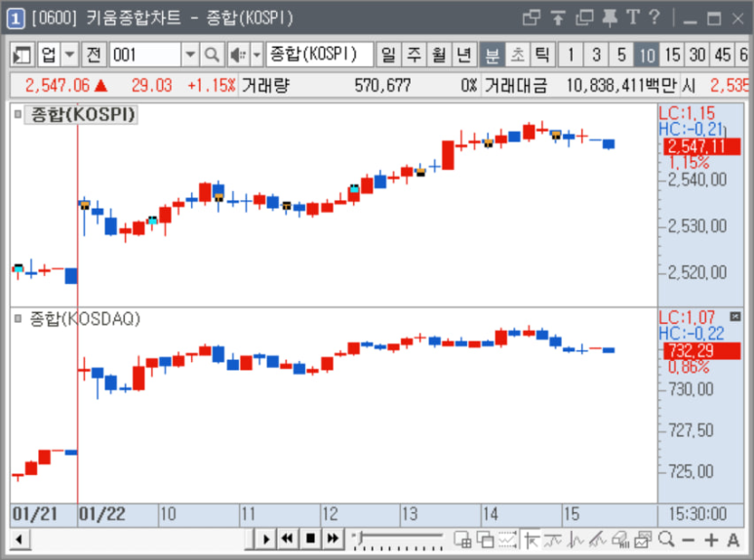Screen dimensions: 754x560
Task: Select the second chart 초 button
Action: pos(517,55)
